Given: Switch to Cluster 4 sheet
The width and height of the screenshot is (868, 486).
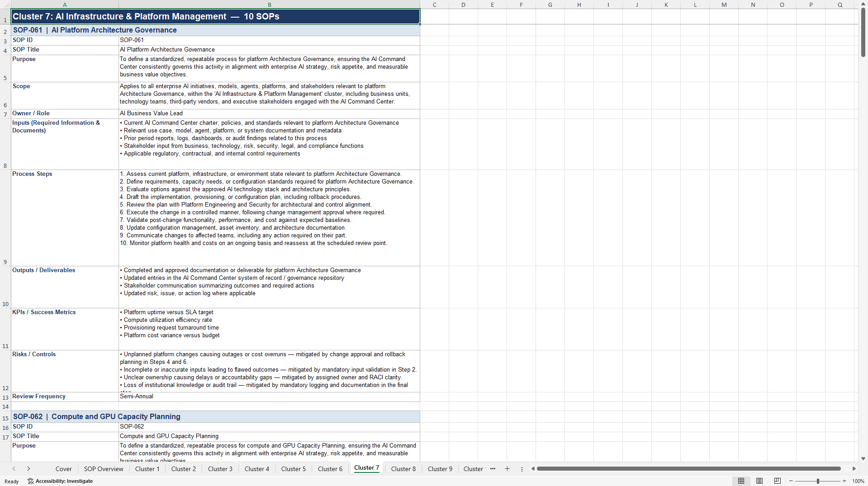Looking at the screenshot, I should [x=257, y=469].
